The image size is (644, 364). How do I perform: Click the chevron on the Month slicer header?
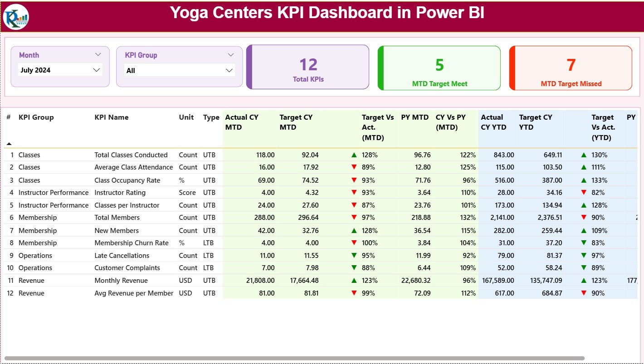(98, 54)
